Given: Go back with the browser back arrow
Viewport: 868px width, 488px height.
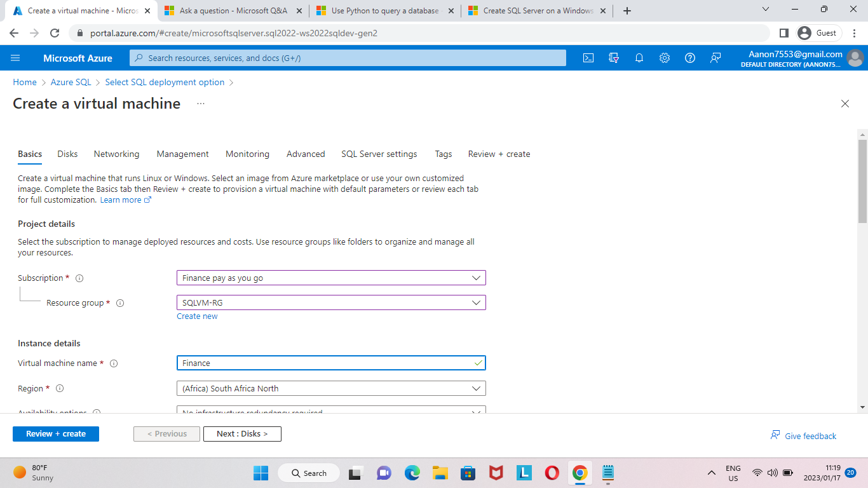Looking at the screenshot, I should [x=14, y=33].
